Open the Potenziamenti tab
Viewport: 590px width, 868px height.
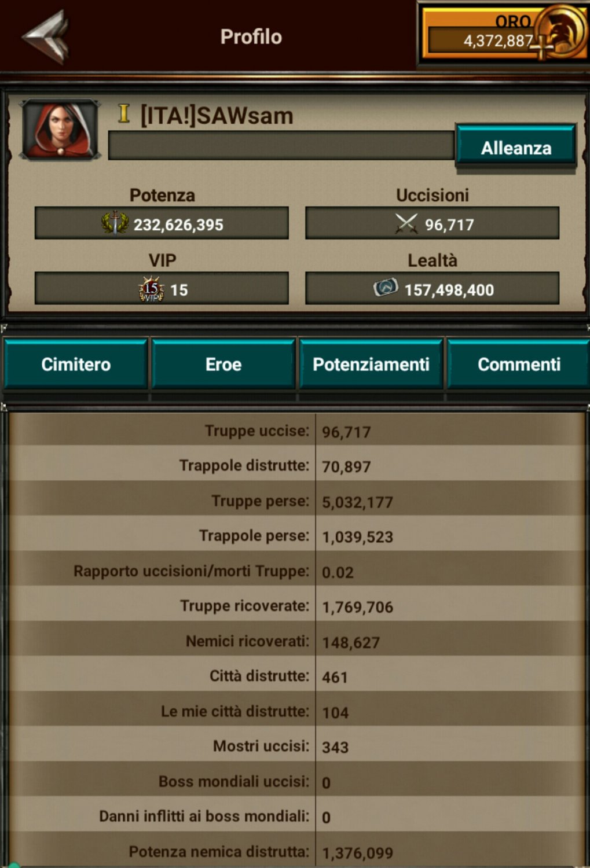pyautogui.click(x=371, y=364)
